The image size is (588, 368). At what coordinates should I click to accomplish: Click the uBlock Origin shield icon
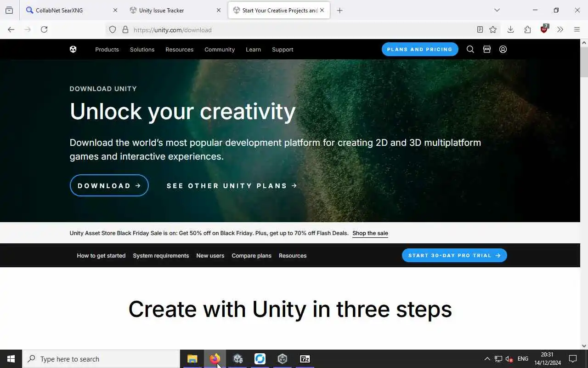(x=544, y=29)
